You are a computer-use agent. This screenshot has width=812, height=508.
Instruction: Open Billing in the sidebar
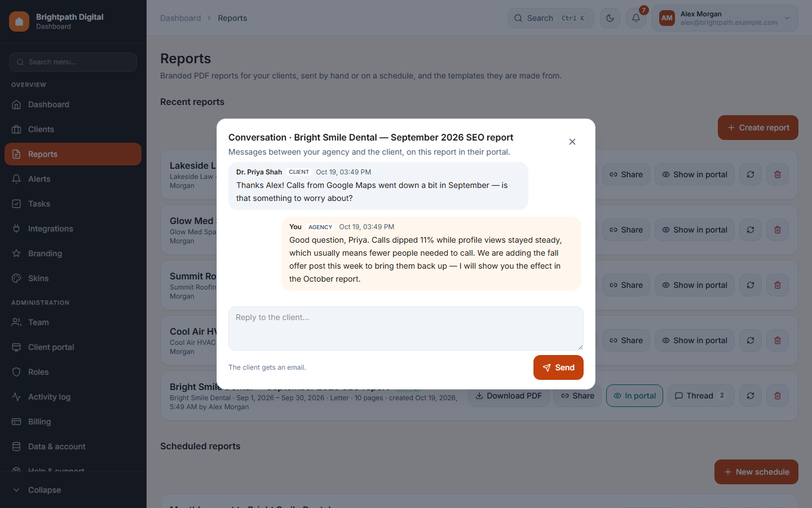(73, 422)
